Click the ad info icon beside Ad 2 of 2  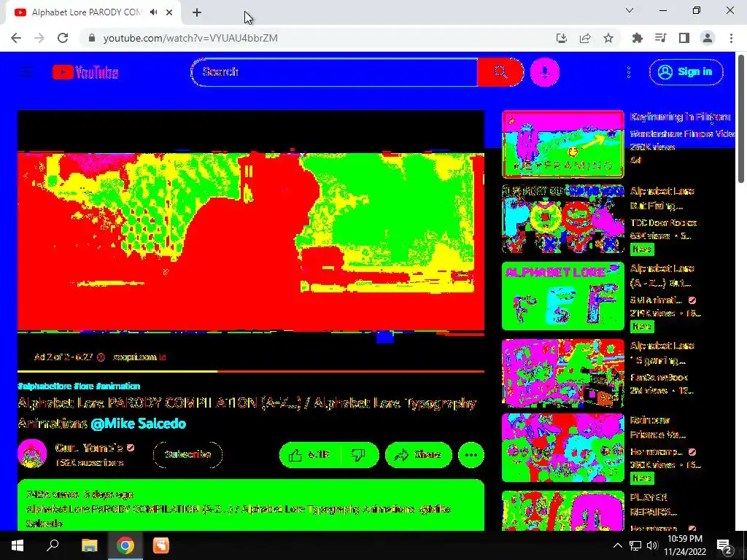click(101, 357)
